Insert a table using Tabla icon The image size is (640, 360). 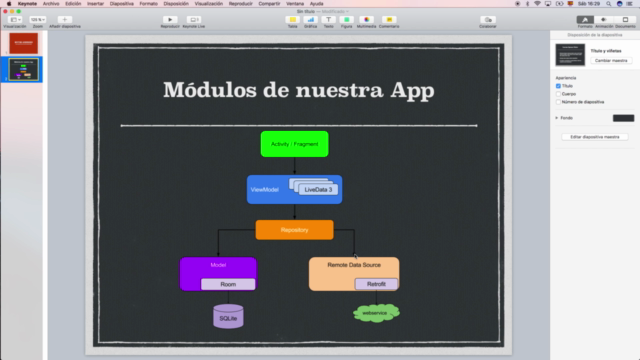pos(293,20)
